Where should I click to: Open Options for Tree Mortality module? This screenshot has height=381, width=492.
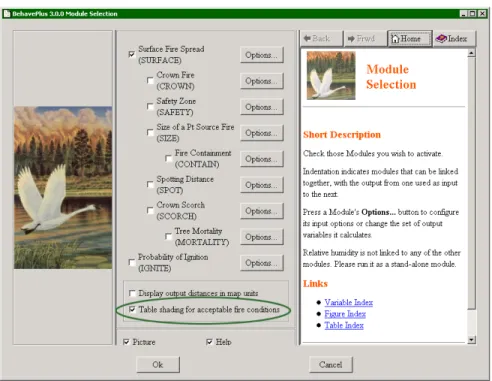[262, 237]
